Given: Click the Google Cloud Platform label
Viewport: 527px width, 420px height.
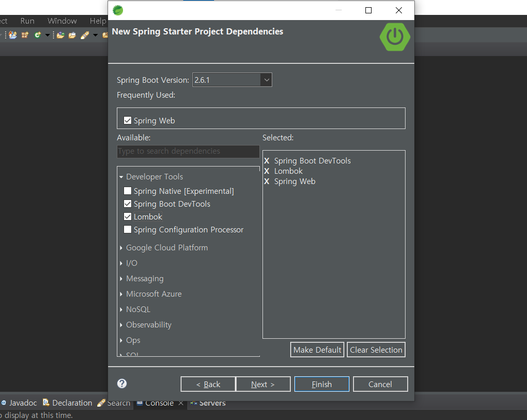Looking at the screenshot, I should (167, 248).
